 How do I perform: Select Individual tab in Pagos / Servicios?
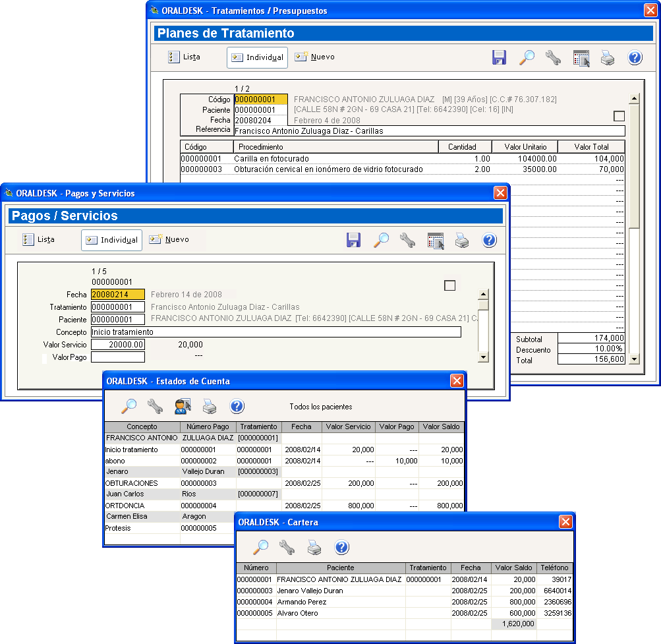pyautogui.click(x=112, y=240)
